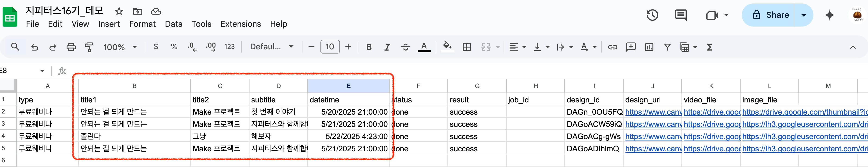
Task: Click the insert link icon
Action: 612,47
